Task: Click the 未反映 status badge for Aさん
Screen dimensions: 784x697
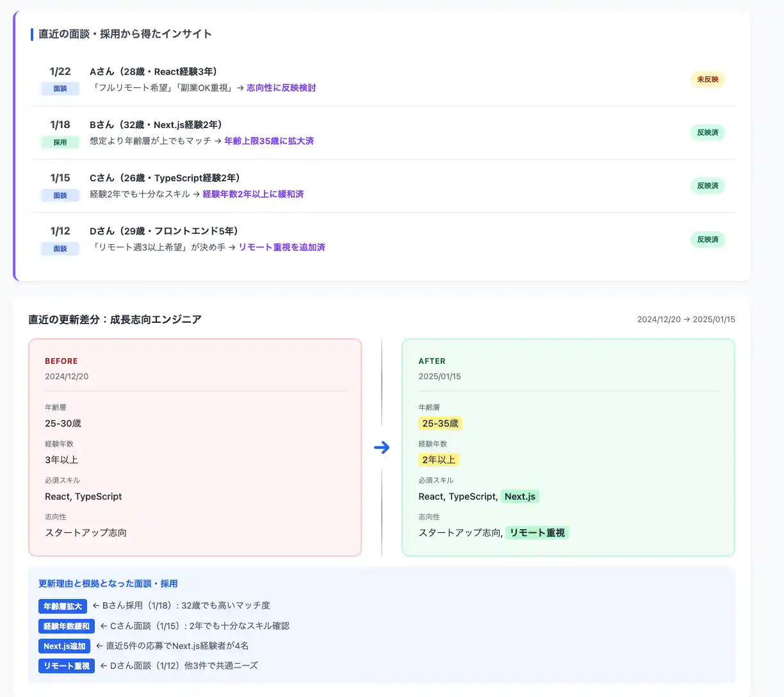Action: 707,79
